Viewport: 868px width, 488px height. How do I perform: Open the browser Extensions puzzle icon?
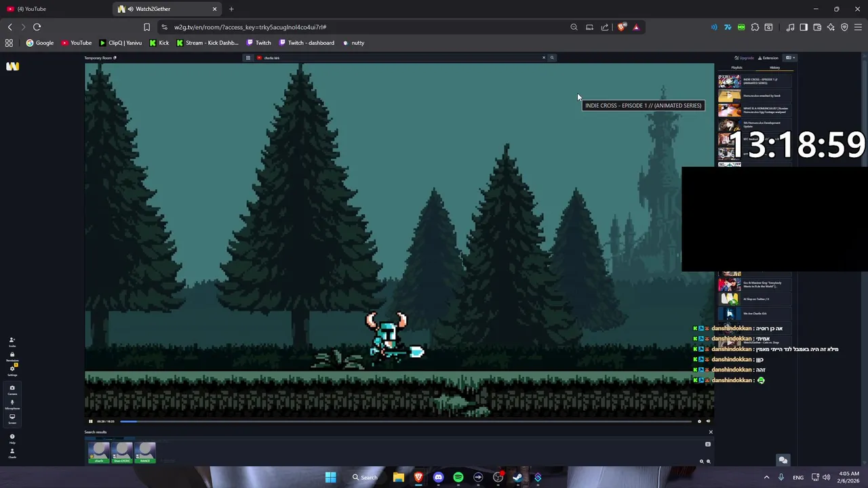755,27
